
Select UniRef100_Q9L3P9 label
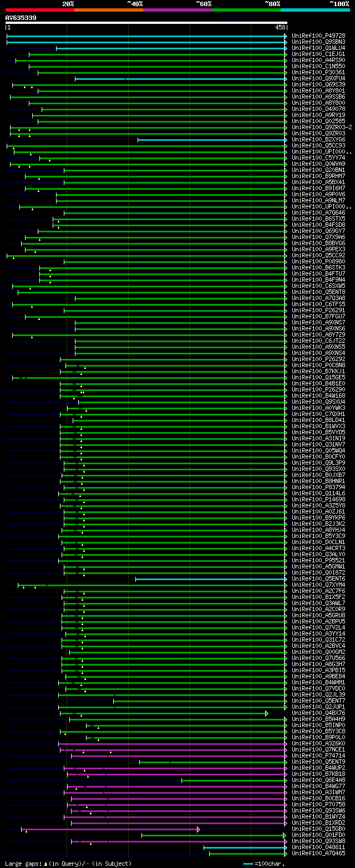[318, 463]
